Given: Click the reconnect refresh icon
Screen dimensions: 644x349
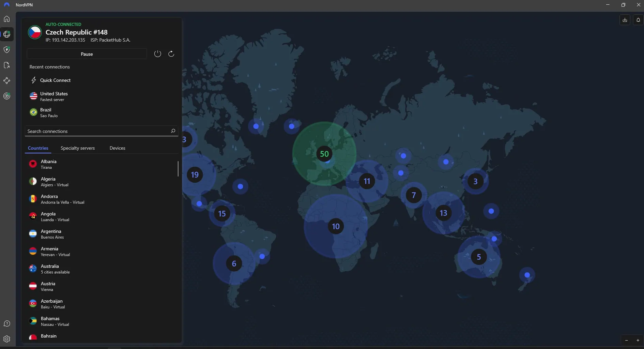Looking at the screenshot, I should pyautogui.click(x=171, y=54).
